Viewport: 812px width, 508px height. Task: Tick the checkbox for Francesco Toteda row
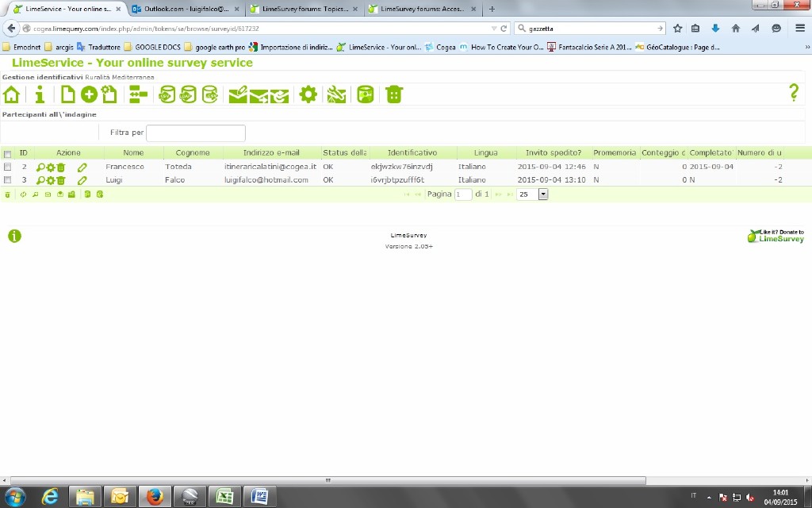(7, 167)
